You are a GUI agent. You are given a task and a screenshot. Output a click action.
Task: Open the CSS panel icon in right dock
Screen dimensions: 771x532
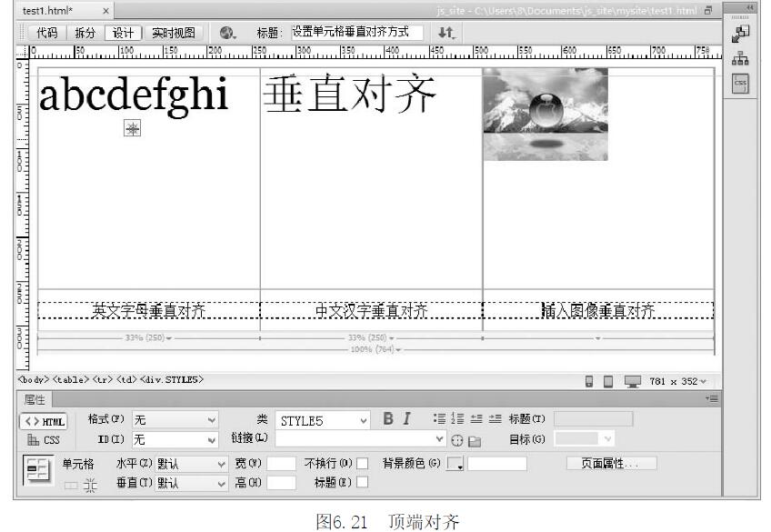click(x=739, y=85)
